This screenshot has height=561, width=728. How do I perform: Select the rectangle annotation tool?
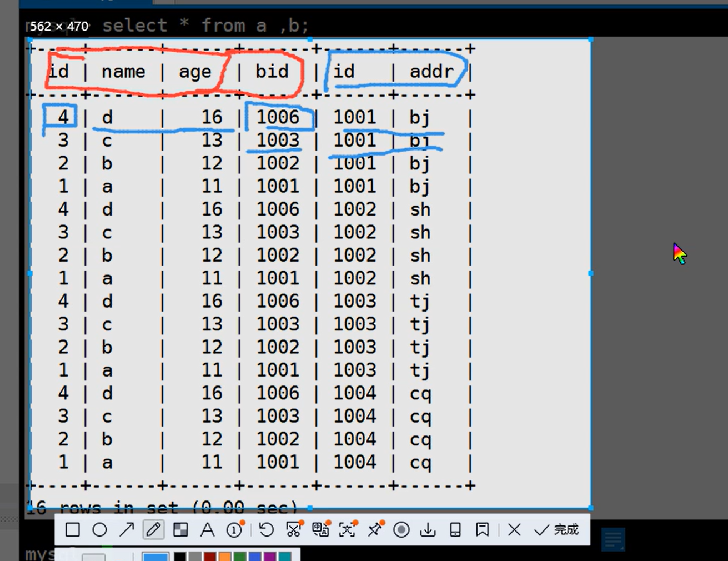(x=72, y=530)
